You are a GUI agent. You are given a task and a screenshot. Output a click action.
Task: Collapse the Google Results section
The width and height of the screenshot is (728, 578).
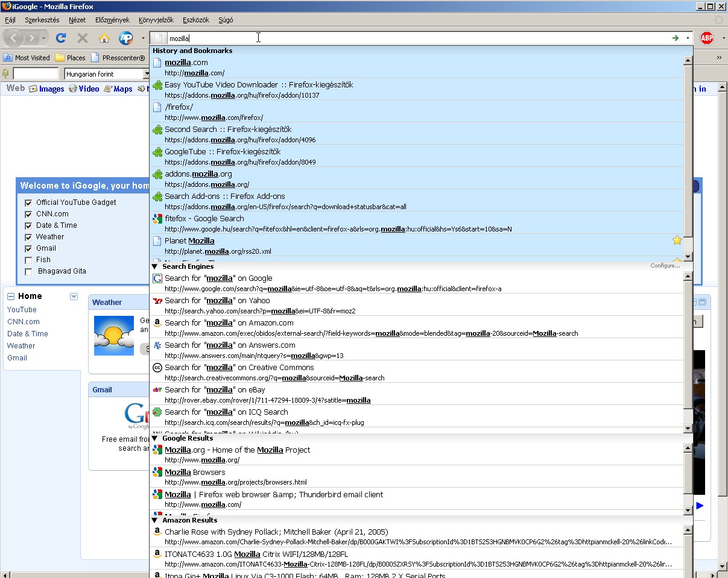pos(154,438)
